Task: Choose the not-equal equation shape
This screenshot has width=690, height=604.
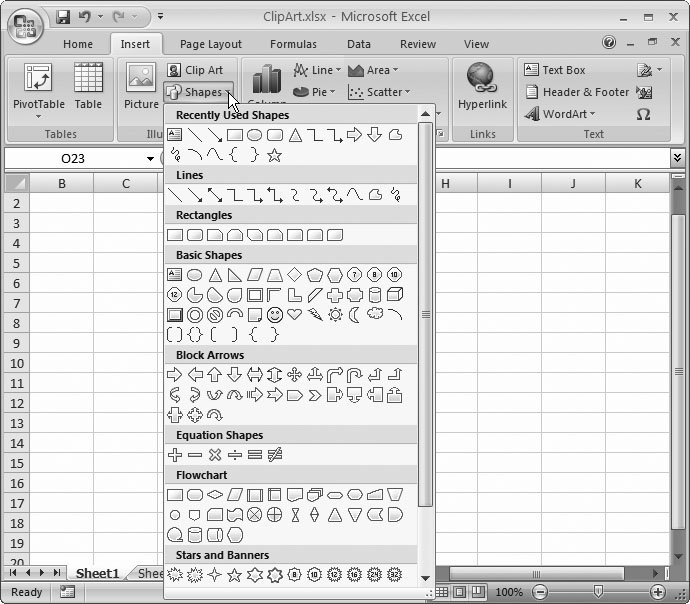Action: coord(275,455)
